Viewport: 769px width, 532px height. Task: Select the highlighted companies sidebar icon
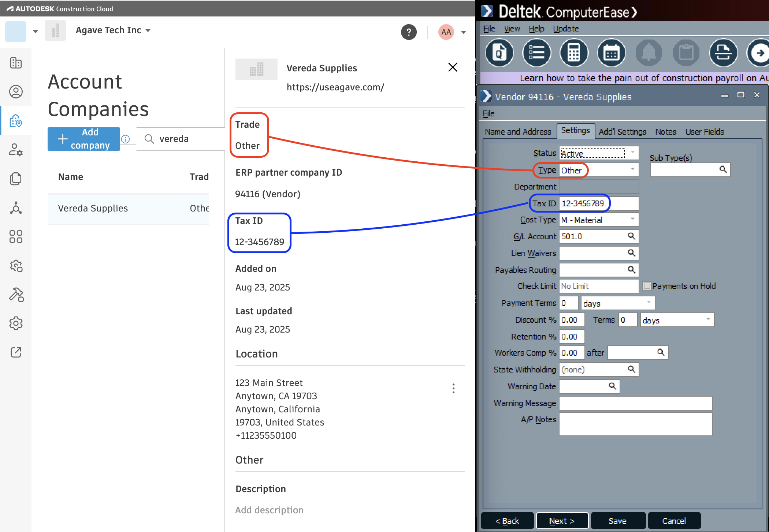click(16, 120)
